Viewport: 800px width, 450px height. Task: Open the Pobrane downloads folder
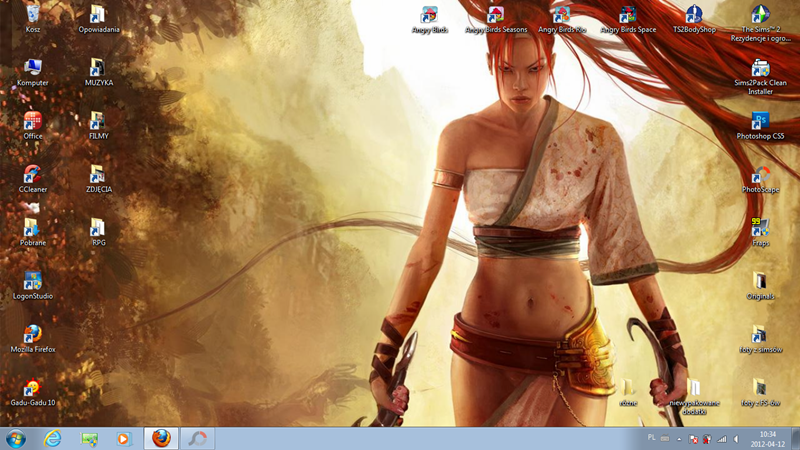(33, 232)
